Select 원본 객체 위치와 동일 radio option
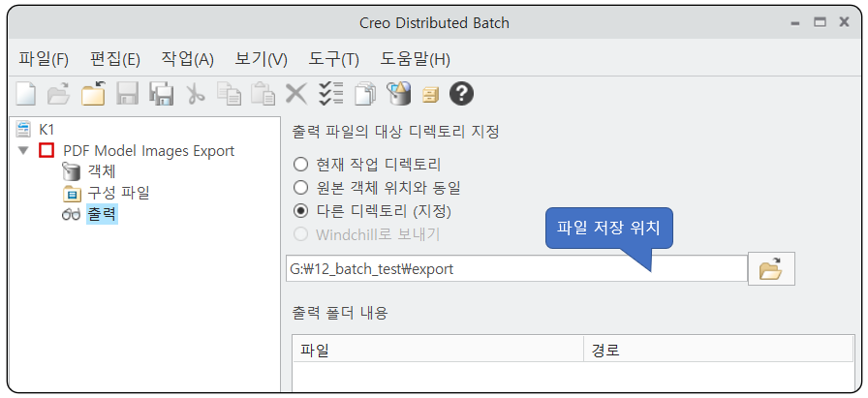Screen dimensions: 868x398 [x=300, y=188]
